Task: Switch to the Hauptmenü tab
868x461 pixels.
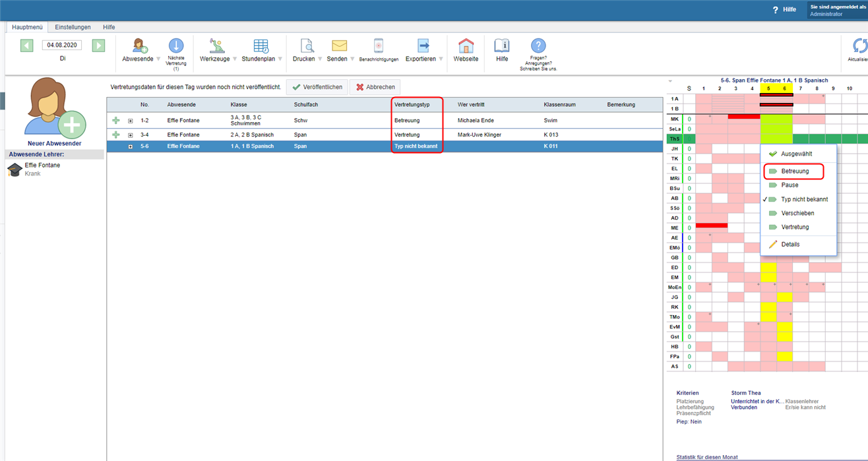Action: 27,27
